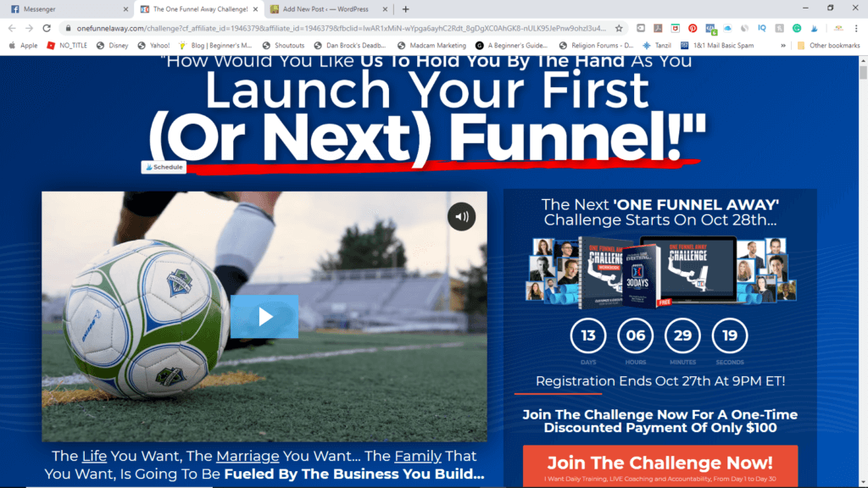The width and height of the screenshot is (868, 488).
Task: Bookmark this page with the star icon
Action: click(x=619, y=28)
